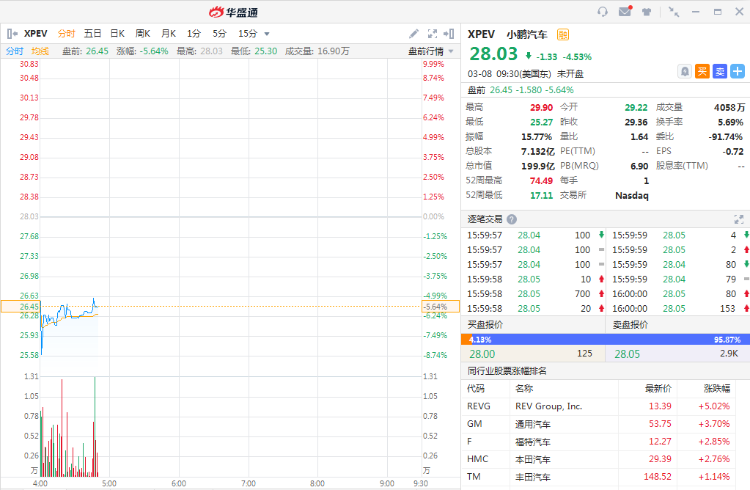
Task: Set a price alert bell
Action: coord(684,71)
